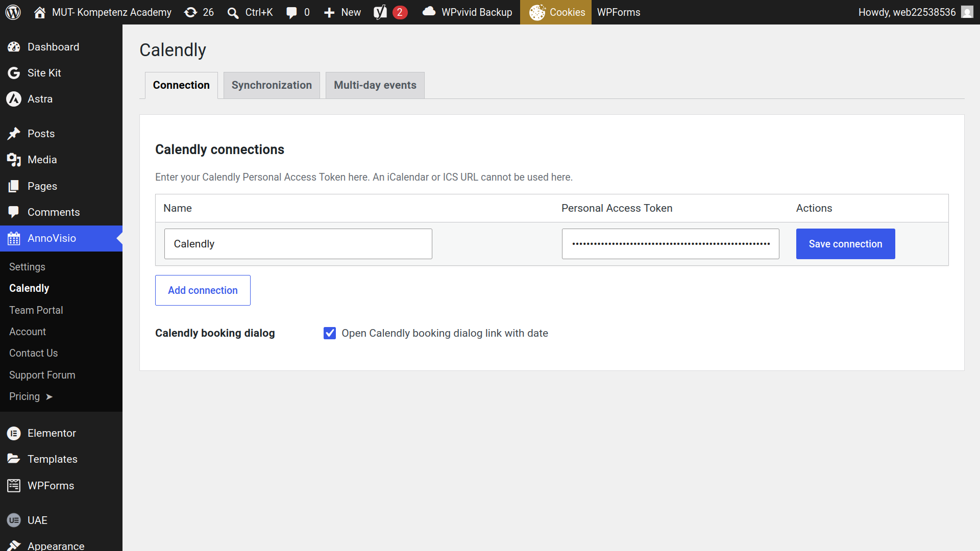Image resolution: width=980 pixels, height=551 pixels.
Task: Click the WPForms icon in sidebar
Action: coord(14,486)
